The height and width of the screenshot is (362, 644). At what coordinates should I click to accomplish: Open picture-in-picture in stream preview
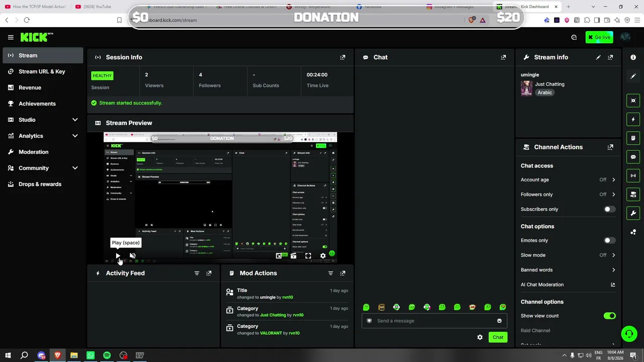[279, 256]
